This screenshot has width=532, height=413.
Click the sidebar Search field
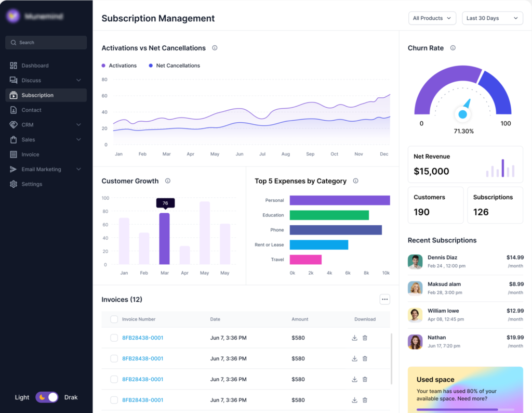point(46,43)
